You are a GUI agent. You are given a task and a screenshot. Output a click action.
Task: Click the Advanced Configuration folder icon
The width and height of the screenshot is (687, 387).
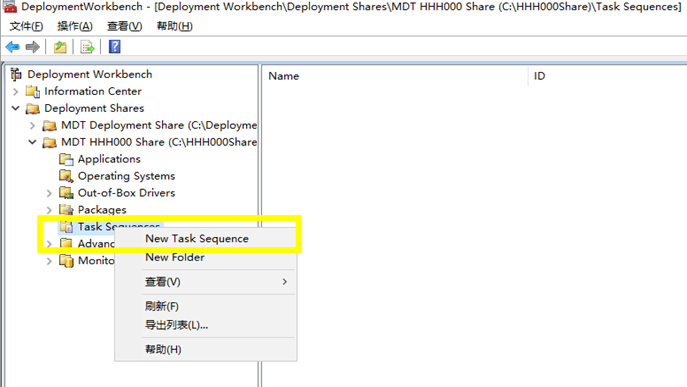coord(66,243)
